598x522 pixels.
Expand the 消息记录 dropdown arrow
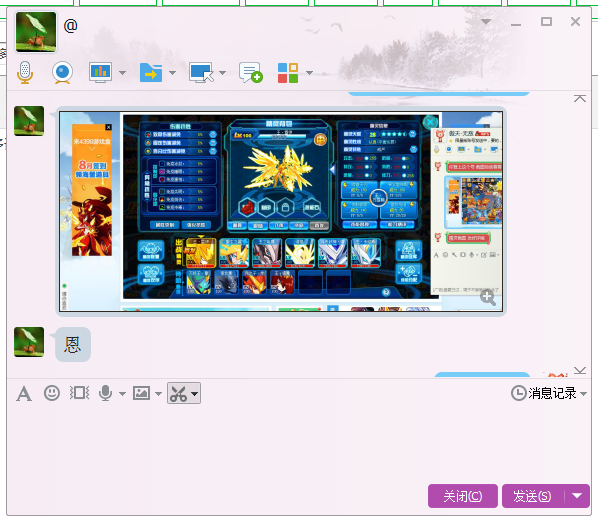coord(584,394)
